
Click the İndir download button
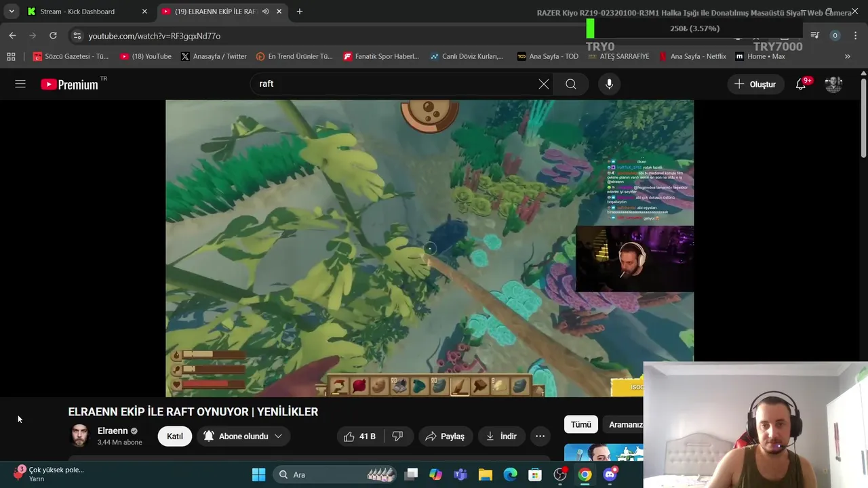point(502,436)
